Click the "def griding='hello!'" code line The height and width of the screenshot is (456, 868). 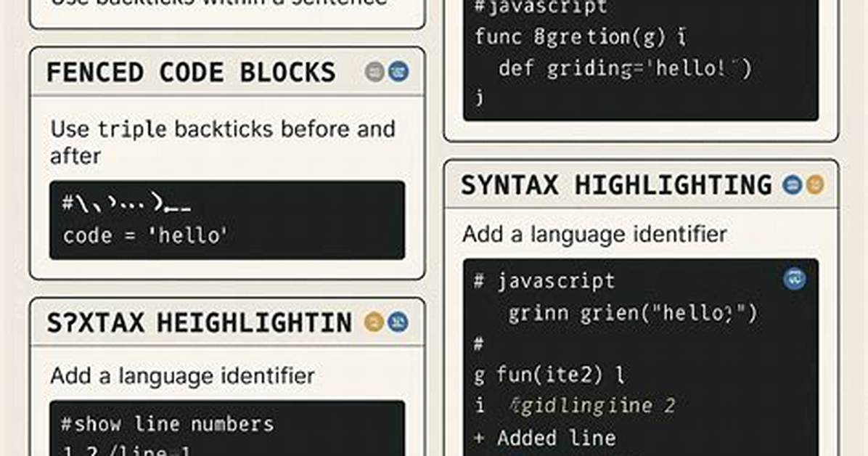[625, 69]
